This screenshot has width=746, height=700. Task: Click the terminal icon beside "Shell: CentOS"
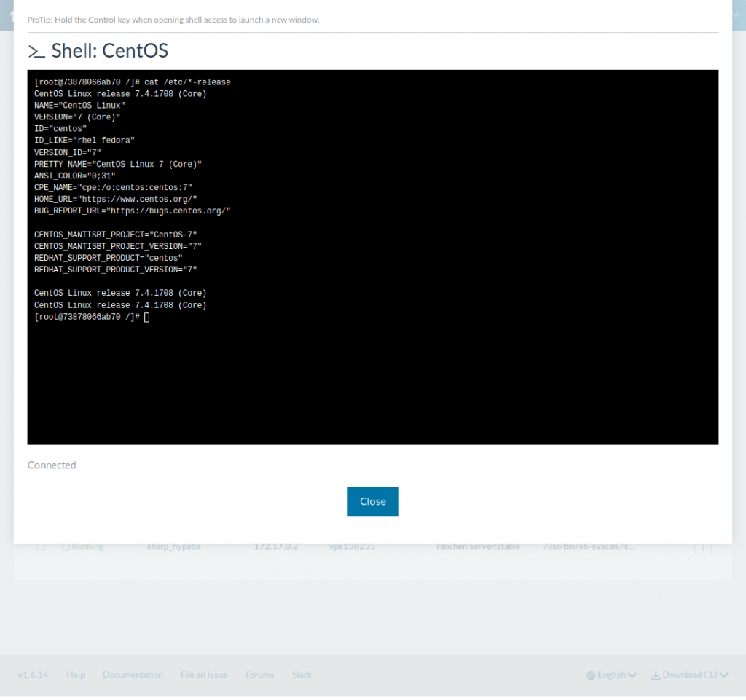point(36,51)
